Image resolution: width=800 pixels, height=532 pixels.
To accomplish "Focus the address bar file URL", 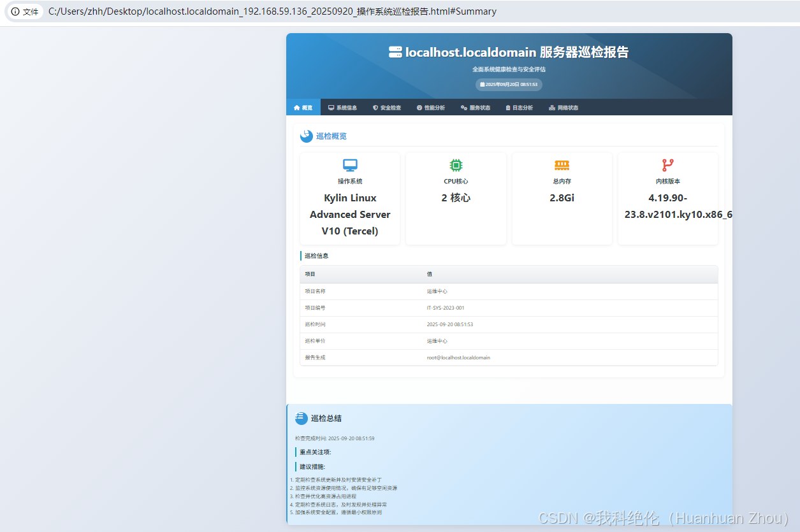I will [272, 11].
